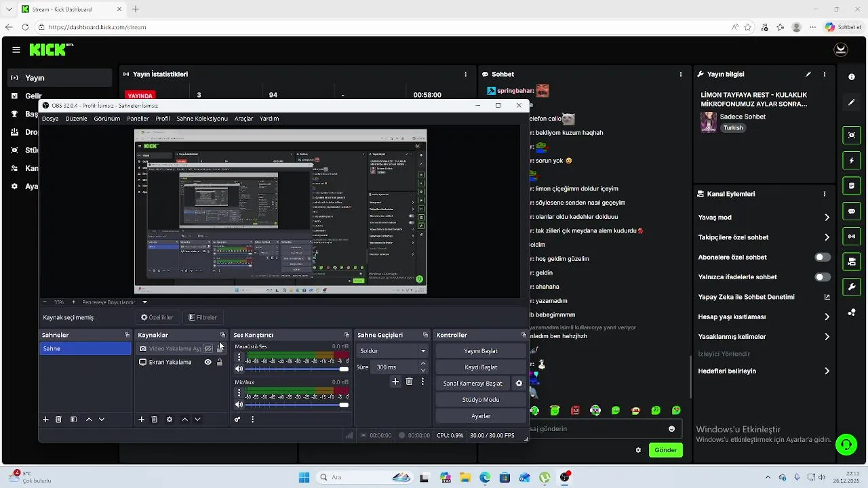
Task: Open Görünüm menu in OBS
Action: pyautogui.click(x=107, y=119)
